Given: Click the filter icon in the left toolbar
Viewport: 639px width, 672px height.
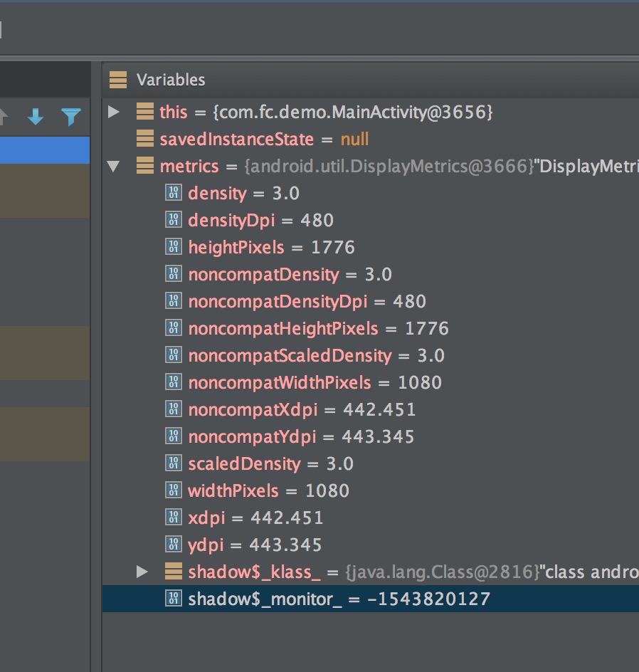Looking at the screenshot, I should pos(70,117).
